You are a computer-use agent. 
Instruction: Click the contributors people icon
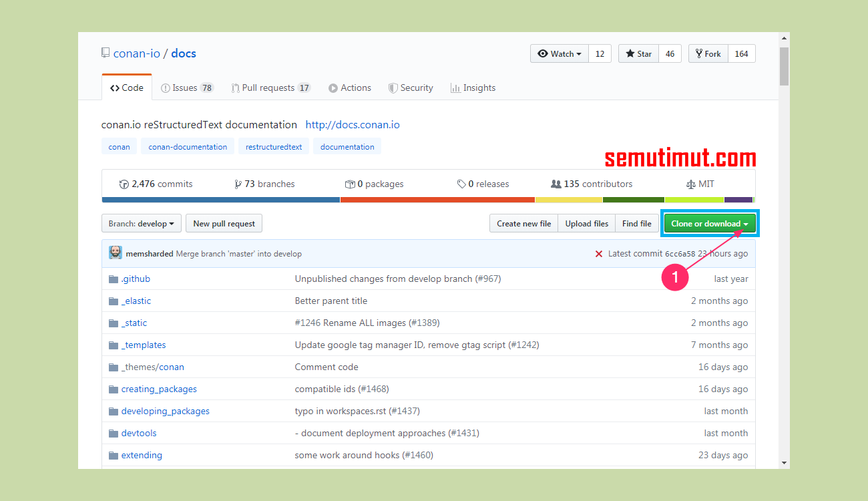point(557,184)
